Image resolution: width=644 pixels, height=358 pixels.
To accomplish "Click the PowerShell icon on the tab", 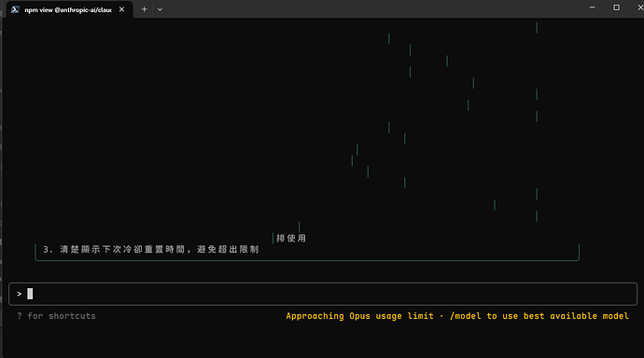I will 15,9.
